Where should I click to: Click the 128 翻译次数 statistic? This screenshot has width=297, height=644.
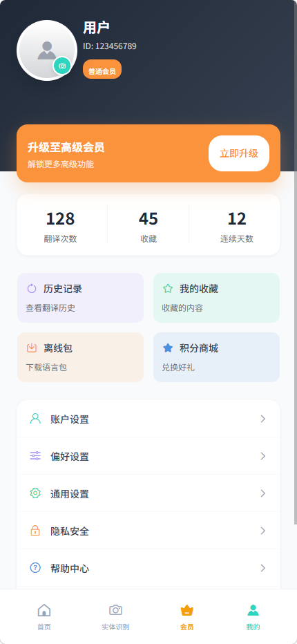[x=60, y=225]
